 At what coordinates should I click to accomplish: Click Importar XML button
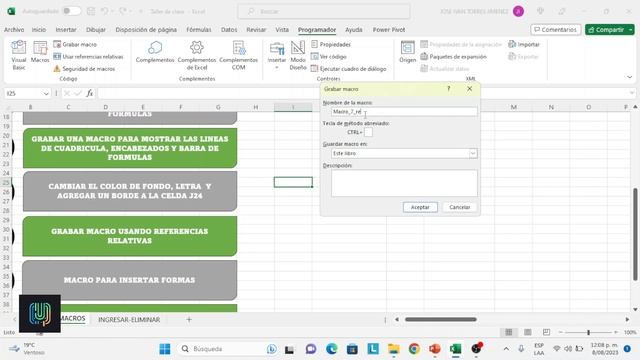[524, 44]
